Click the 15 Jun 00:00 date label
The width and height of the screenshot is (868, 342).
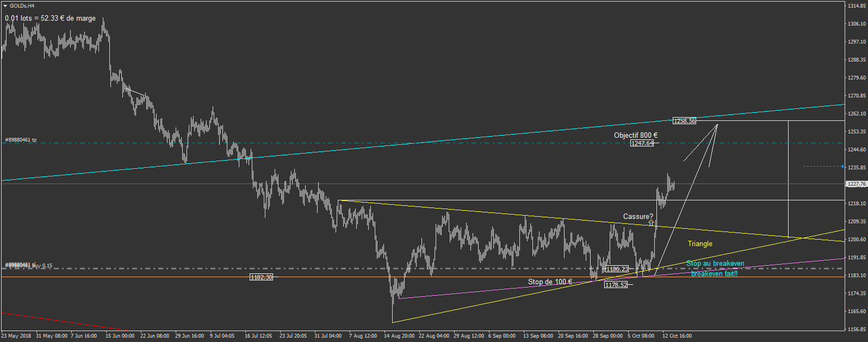[120, 336]
